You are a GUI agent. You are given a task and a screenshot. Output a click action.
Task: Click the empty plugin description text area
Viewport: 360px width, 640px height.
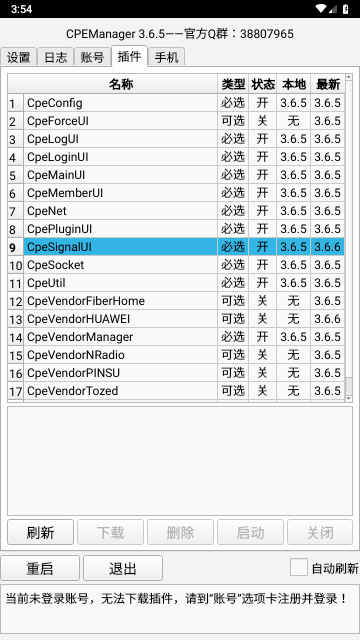[x=180, y=461]
